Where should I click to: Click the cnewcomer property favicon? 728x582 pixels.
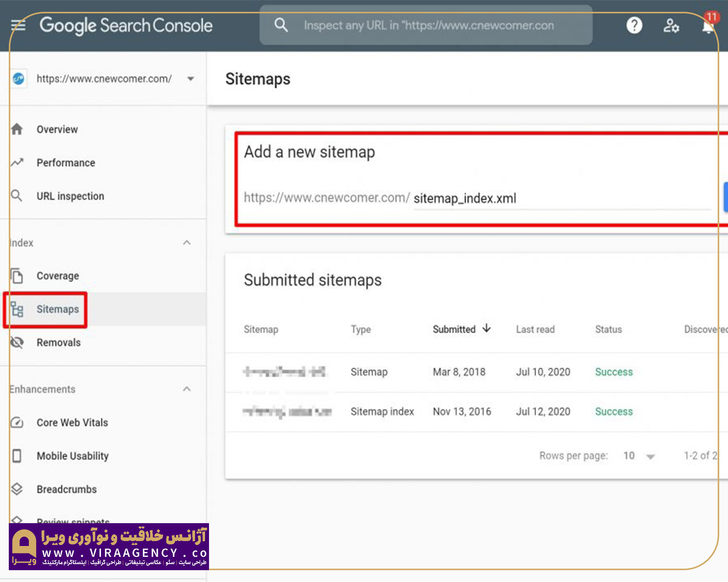click(x=19, y=79)
